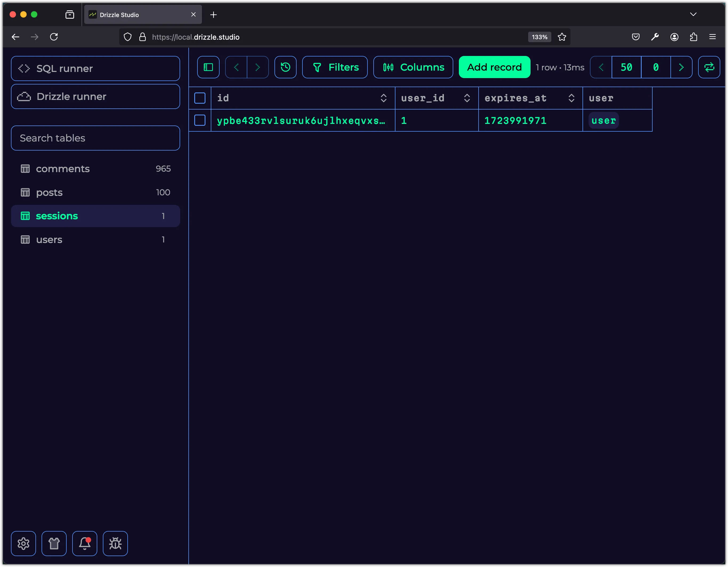
Task: Select the Drizzle Studio tab
Action: [x=143, y=15]
